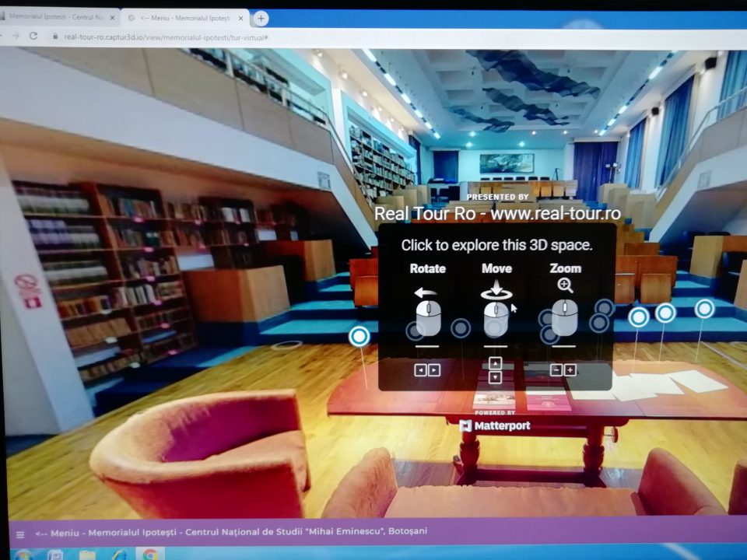Open the tag marker left of the help overlay
This screenshot has height=560, width=747.
(359, 336)
